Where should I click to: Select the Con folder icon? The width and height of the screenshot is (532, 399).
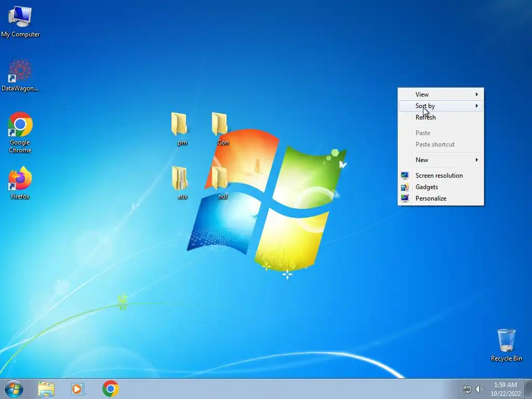click(x=220, y=129)
